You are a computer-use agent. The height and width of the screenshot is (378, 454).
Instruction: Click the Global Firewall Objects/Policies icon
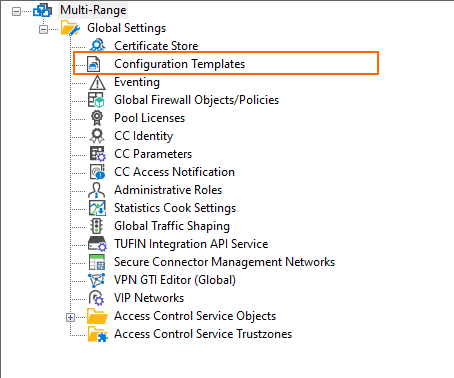(x=96, y=100)
